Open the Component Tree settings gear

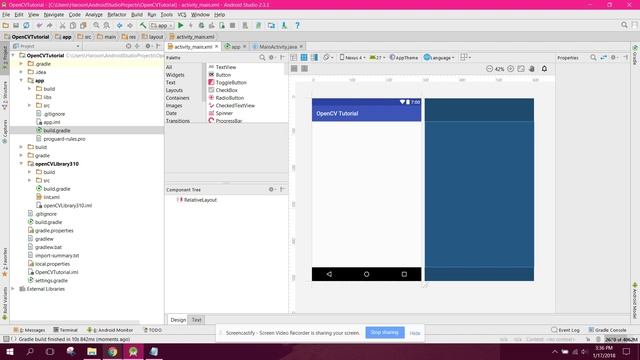[271, 189]
